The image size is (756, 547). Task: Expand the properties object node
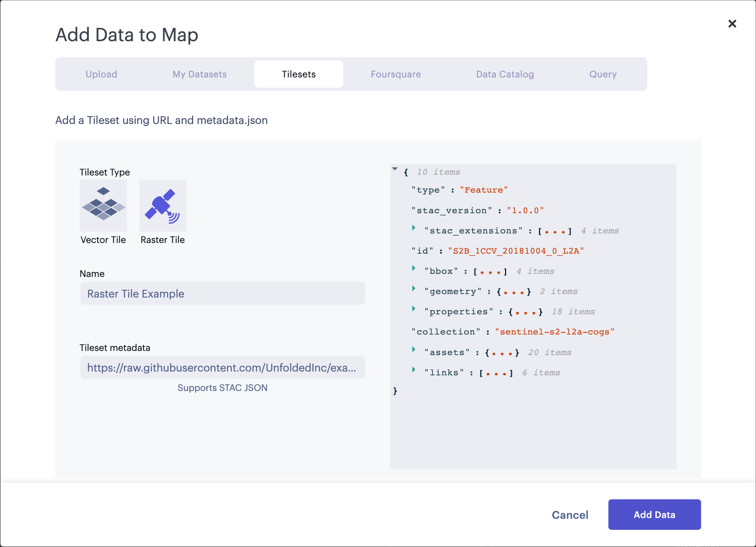pos(413,309)
